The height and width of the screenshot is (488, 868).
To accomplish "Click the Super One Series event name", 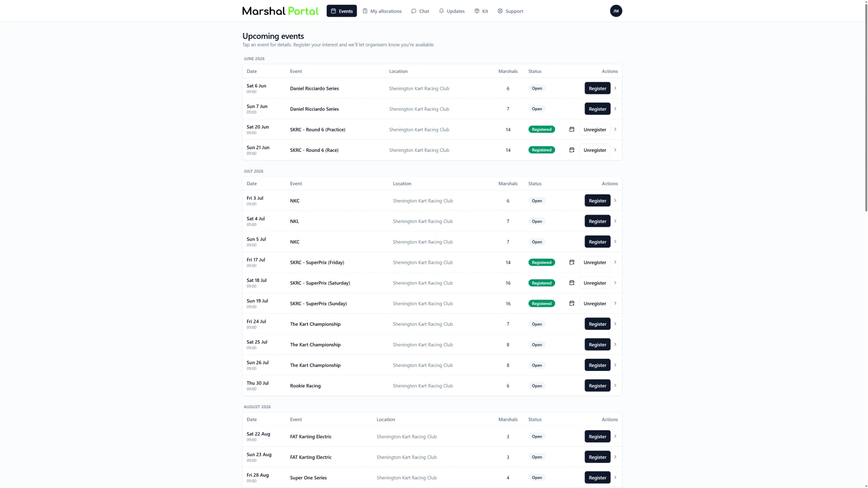I will 308,478.
